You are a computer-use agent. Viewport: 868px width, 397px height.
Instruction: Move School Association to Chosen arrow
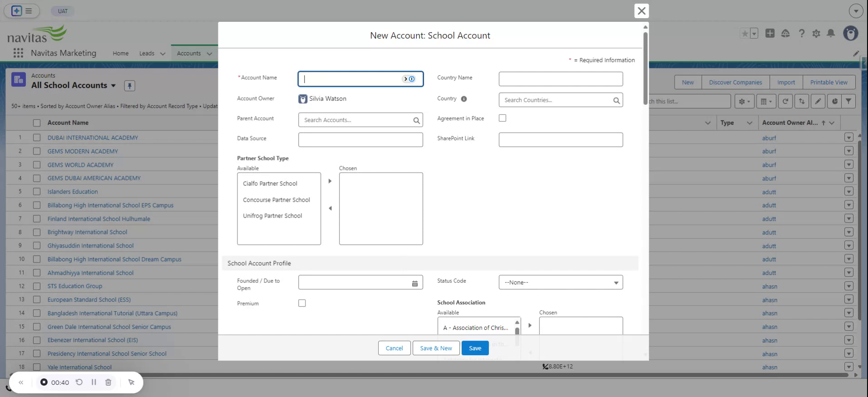[x=530, y=325]
